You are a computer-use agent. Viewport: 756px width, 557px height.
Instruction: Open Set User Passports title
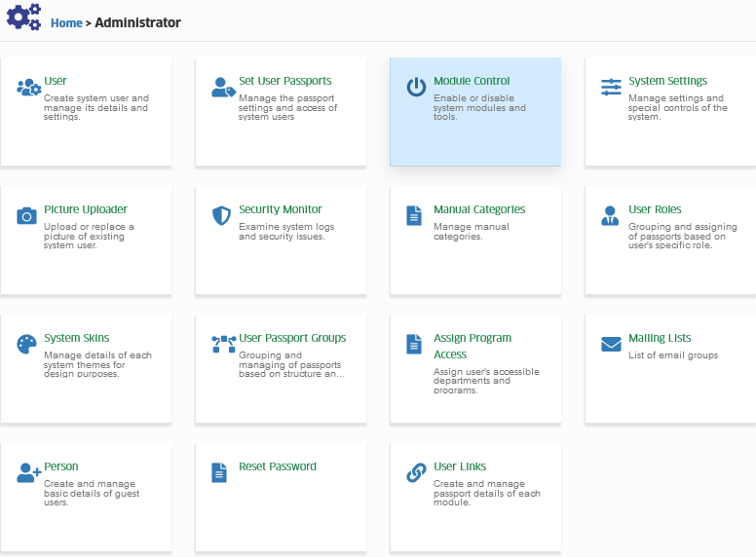(285, 81)
